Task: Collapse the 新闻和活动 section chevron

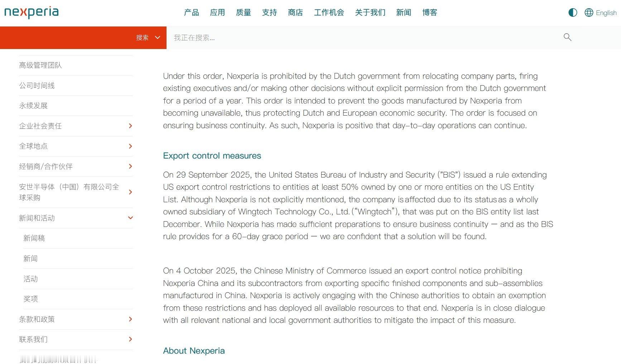Action: pyautogui.click(x=130, y=218)
